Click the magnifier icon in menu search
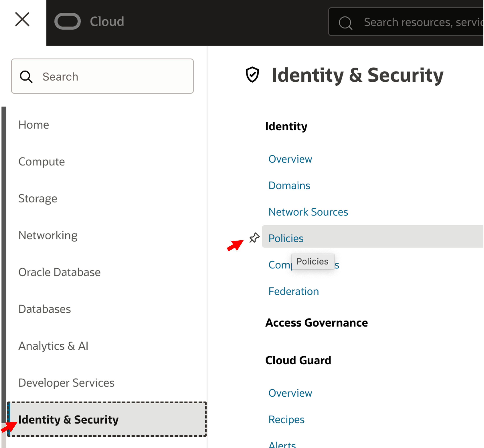484x448 pixels. (26, 77)
